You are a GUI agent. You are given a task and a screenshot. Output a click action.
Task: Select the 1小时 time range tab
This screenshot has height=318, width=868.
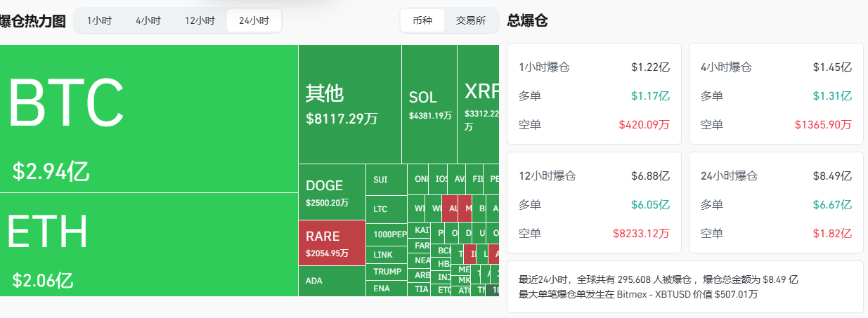coord(99,21)
